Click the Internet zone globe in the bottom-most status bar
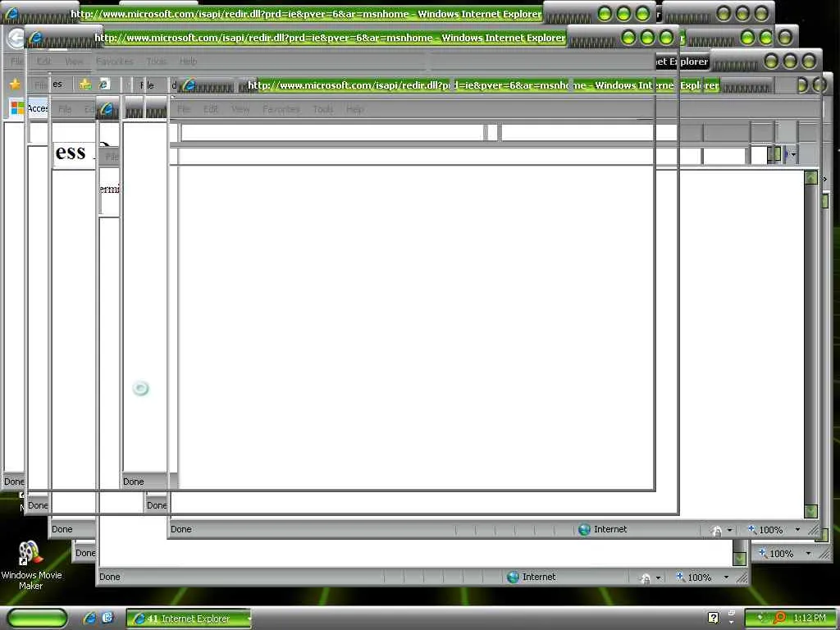 [513, 577]
